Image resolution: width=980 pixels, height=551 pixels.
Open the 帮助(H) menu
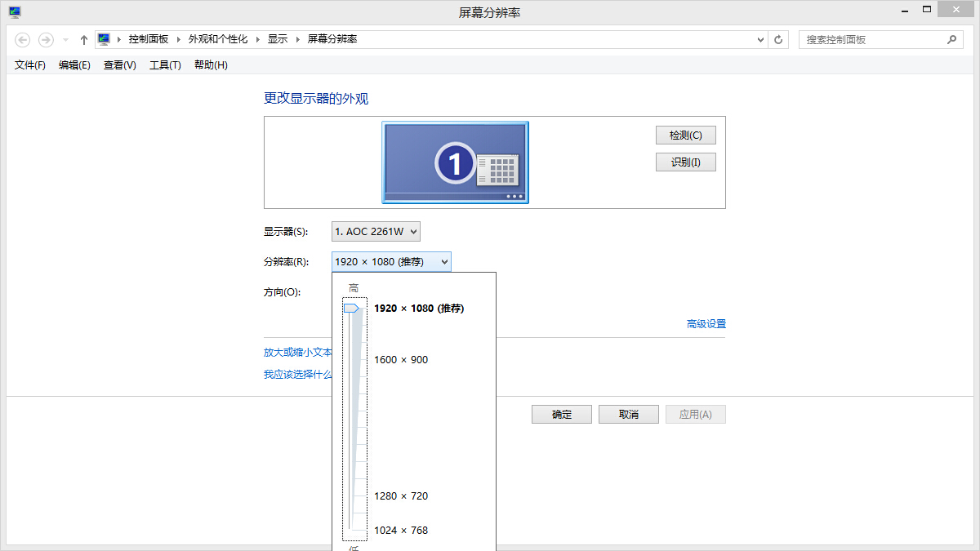tap(211, 65)
